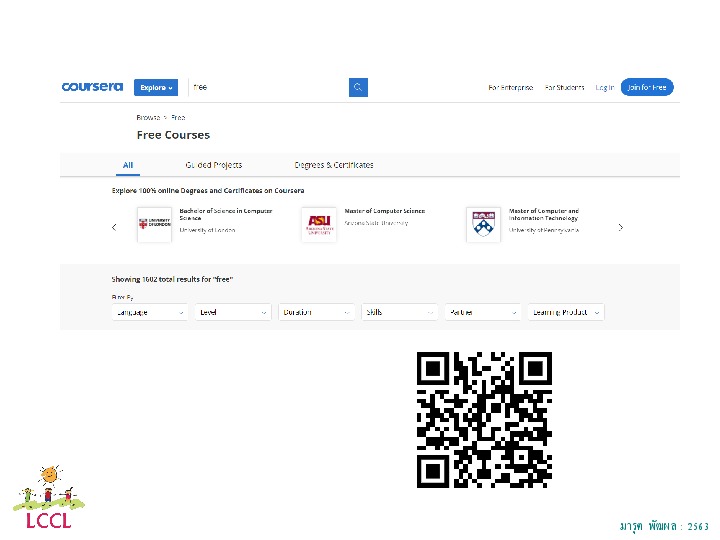The height and width of the screenshot is (540, 720).
Task: Open Bachelor of Science in Computer Science
Action: [x=225, y=214]
